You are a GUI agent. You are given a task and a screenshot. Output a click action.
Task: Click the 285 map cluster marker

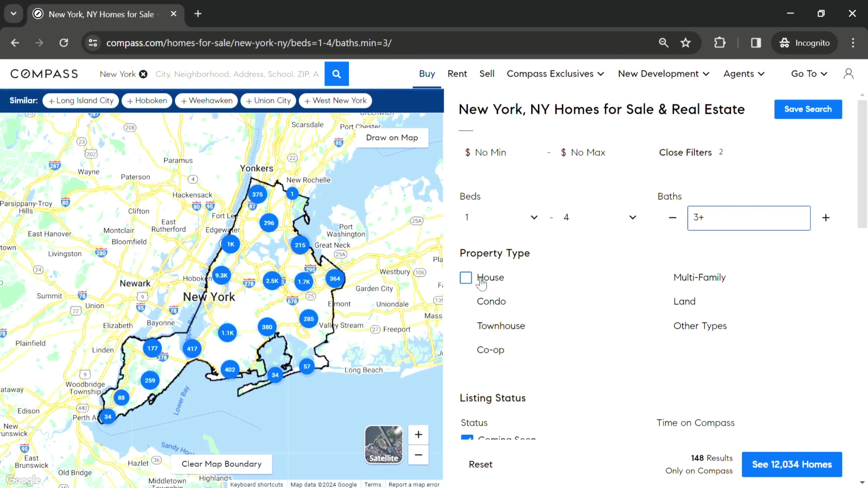click(309, 319)
